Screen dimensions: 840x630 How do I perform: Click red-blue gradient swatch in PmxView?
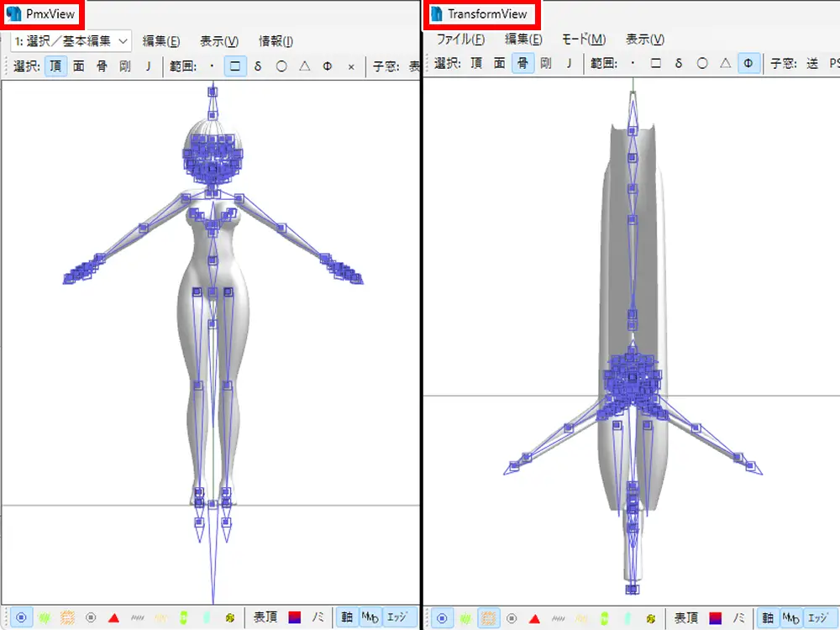point(295,617)
